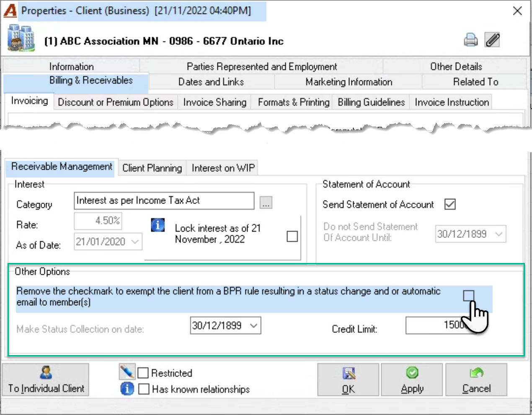Click the Credit Limit input field
This screenshot has height=415, width=532.
tap(440, 325)
